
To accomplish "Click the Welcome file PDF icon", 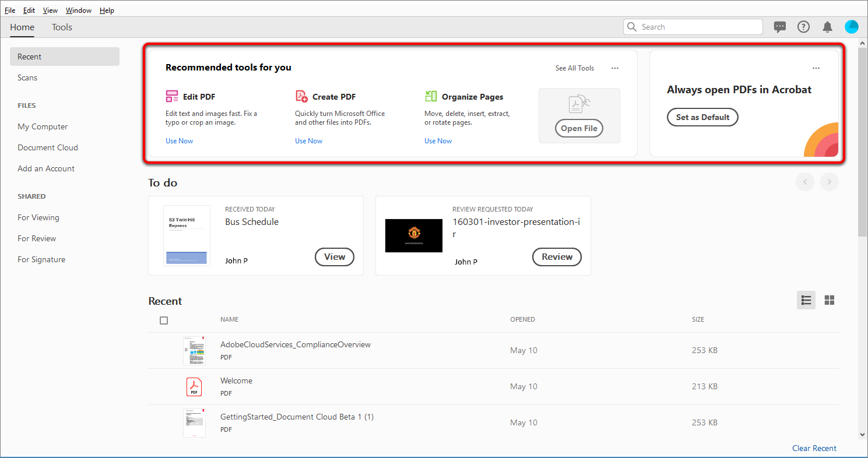I will [194, 386].
